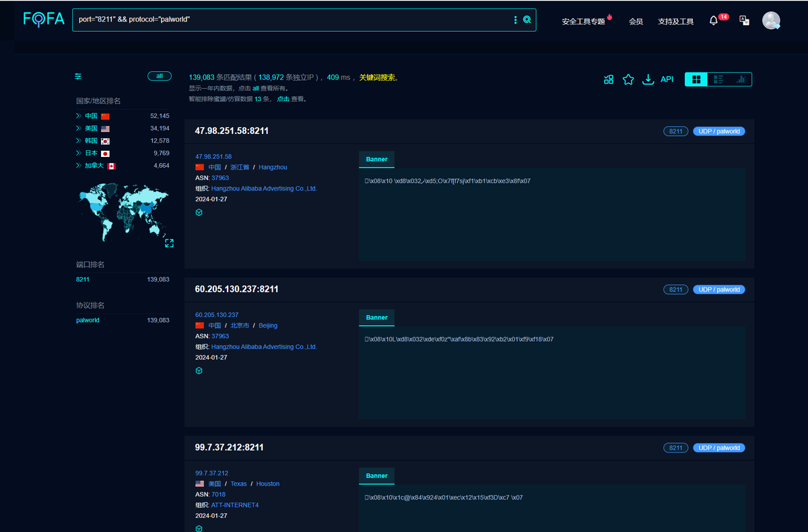Run search with the magnifier icon
This screenshot has width=808, height=532.
tap(527, 20)
